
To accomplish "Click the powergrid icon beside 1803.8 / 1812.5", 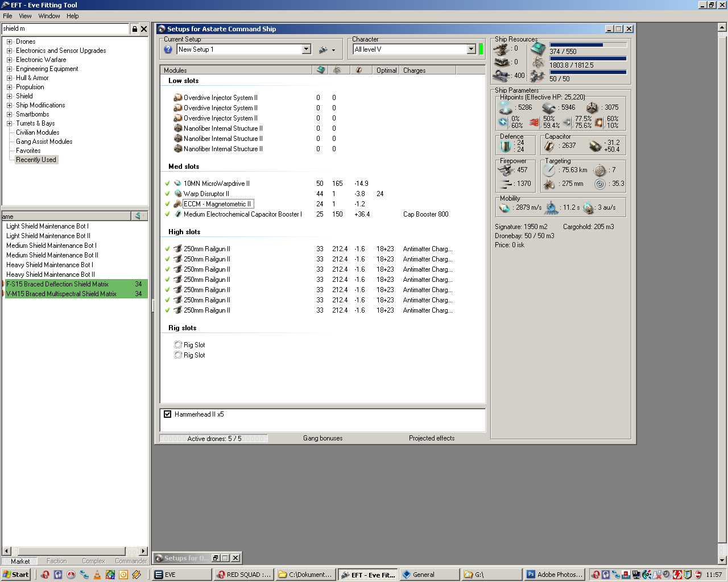I will click(538, 63).
